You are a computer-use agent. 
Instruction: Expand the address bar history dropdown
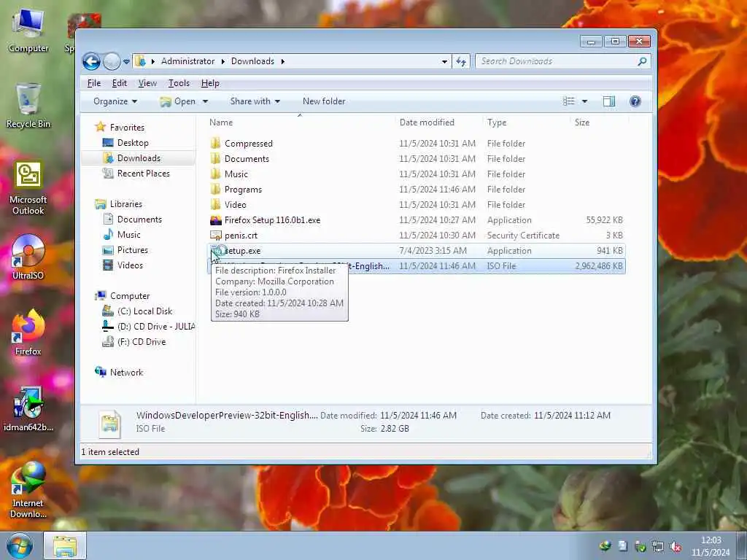(444, 61)
